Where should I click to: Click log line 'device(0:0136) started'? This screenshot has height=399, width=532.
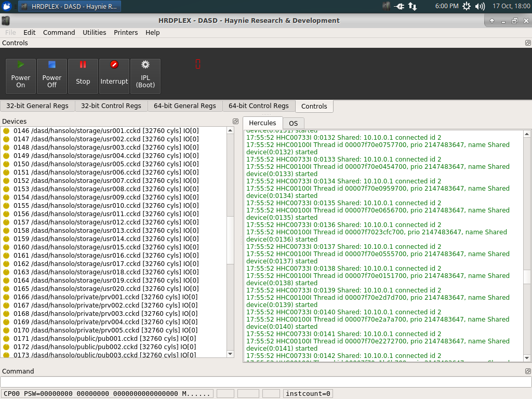[x=282, y=239]
